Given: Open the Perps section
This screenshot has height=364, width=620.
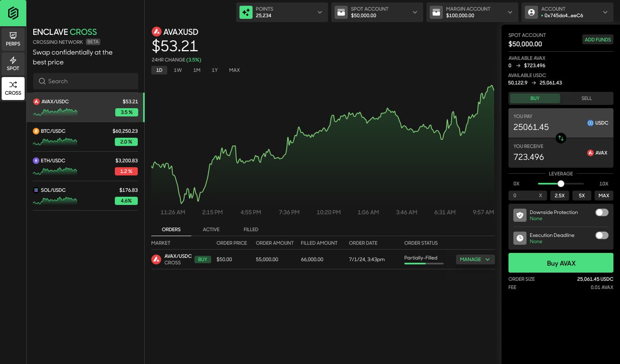Looking at the screenshot, I should [x=13, y=39].
